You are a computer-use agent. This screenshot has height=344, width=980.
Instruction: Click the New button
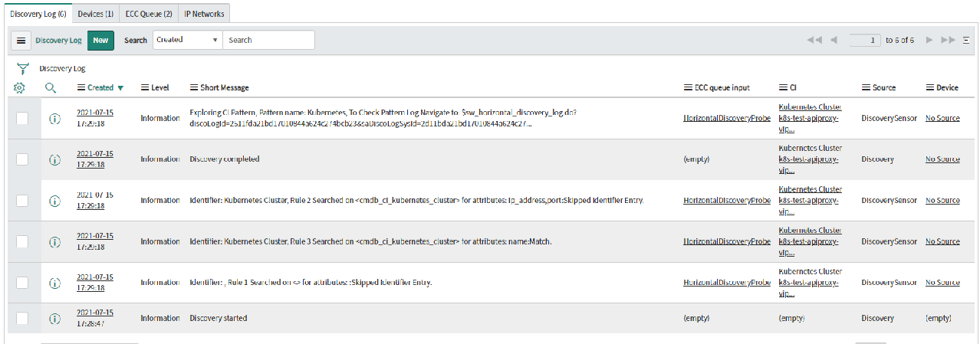tap(100, 41)
